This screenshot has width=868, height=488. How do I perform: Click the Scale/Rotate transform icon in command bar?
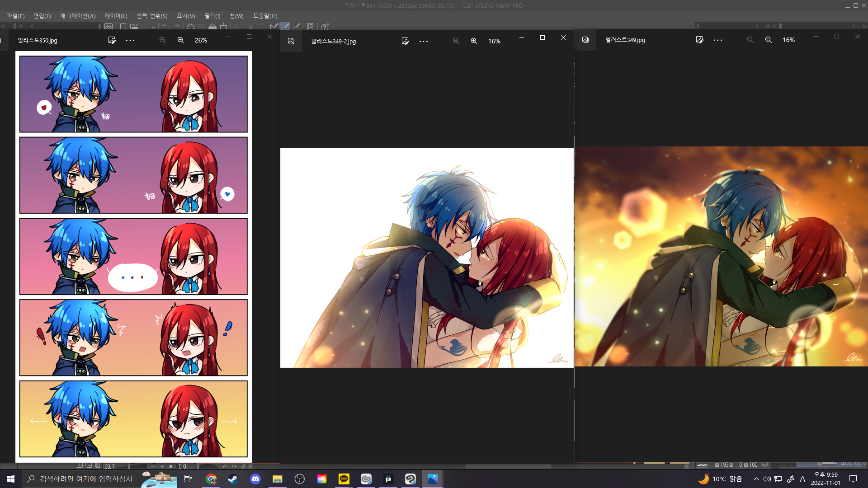[223, 27]
